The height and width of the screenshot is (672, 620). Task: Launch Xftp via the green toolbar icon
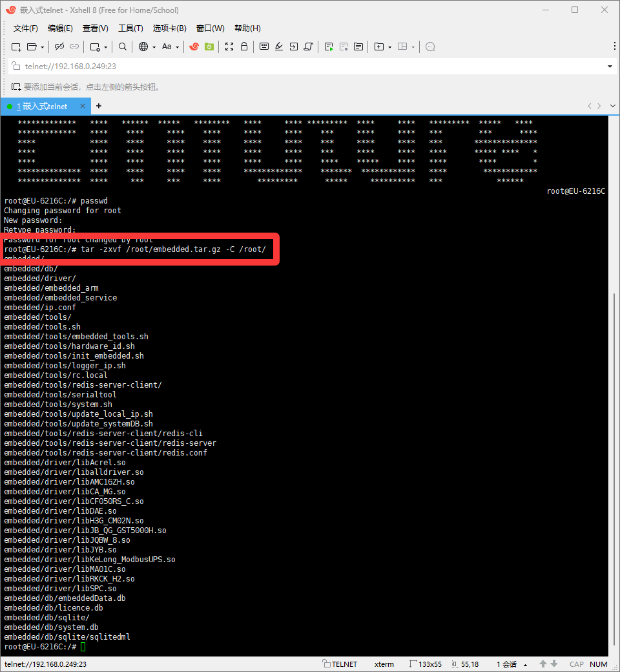tap(209, 47)
